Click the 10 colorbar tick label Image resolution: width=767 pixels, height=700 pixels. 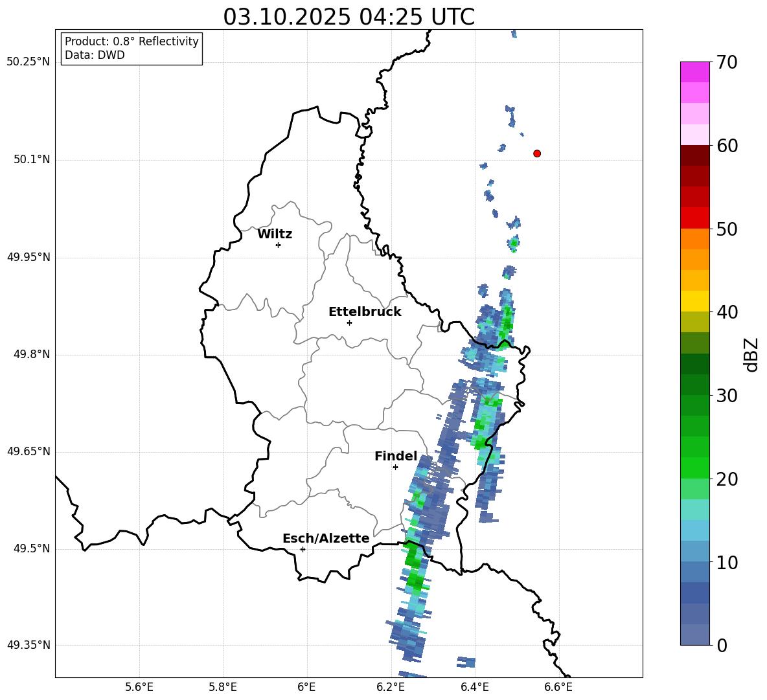pos(727,562)
